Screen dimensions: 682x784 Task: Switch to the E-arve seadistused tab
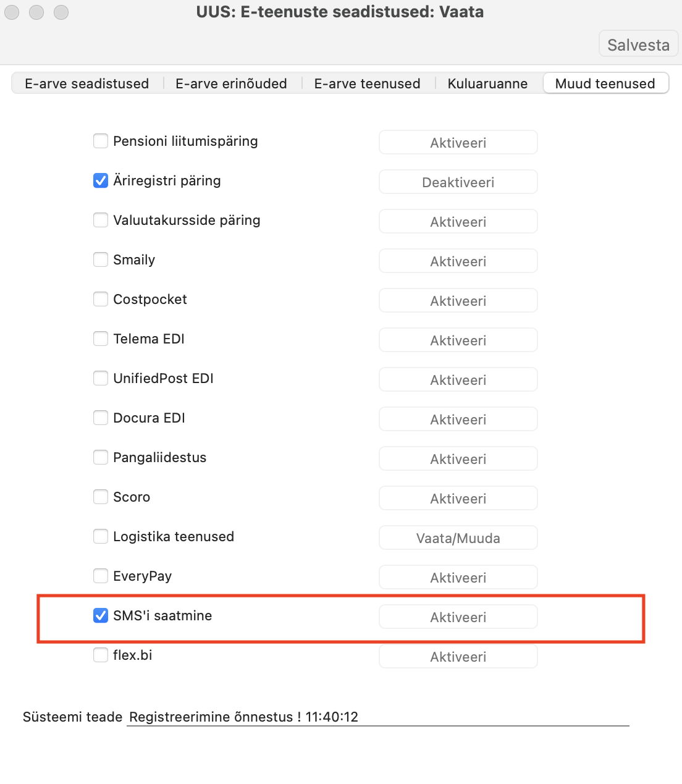87,83
